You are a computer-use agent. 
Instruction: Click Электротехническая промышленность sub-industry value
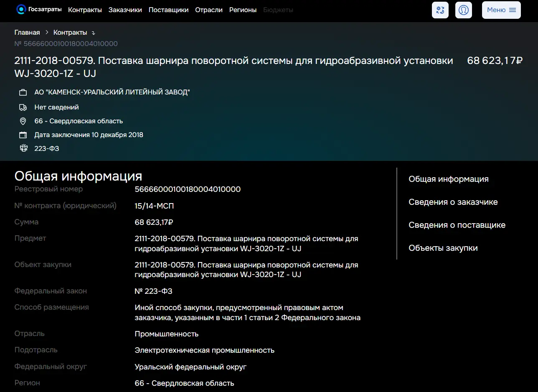tap(205, 350)
